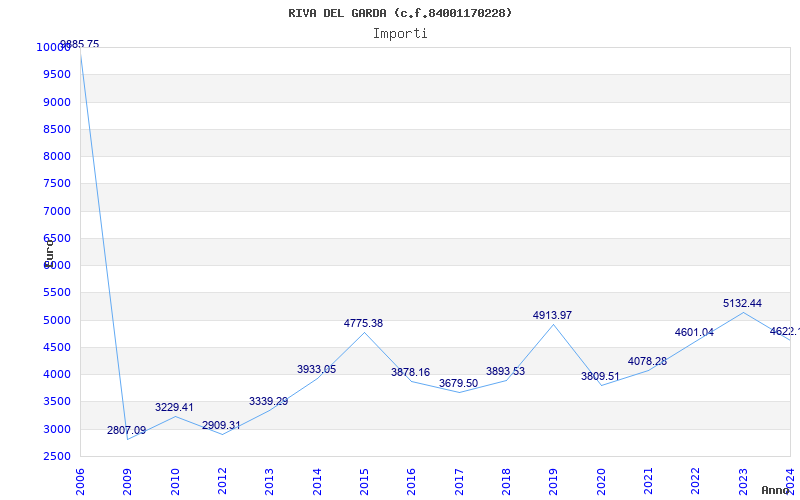Image resolution: width=800 pixels, height=500 pixels.
Task: Select the 3679.50 value label
Action: [x=459, y=383]
